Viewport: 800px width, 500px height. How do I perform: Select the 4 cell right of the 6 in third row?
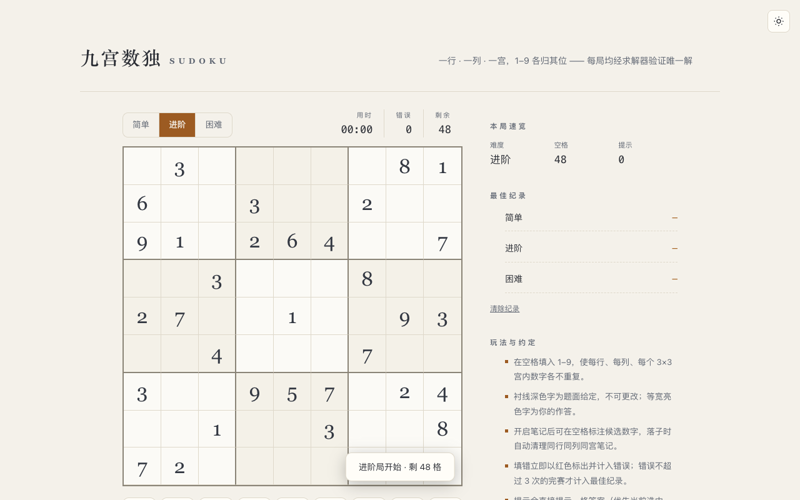coord(330,241)
